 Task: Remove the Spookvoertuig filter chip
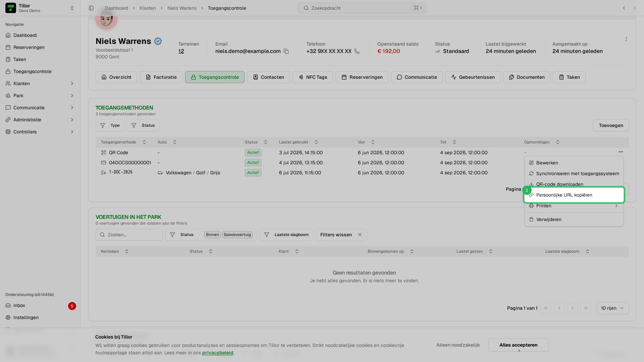237,235
